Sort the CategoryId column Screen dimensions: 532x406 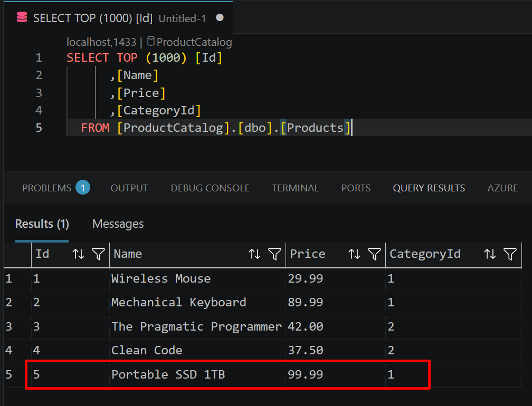coord(490,254)
